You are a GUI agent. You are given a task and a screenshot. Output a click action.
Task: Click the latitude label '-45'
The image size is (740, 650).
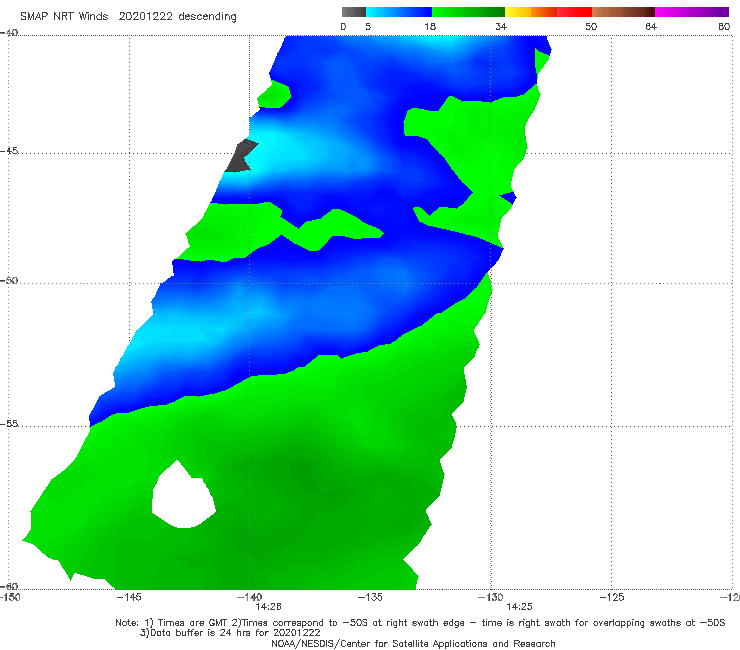click(9, 151)
